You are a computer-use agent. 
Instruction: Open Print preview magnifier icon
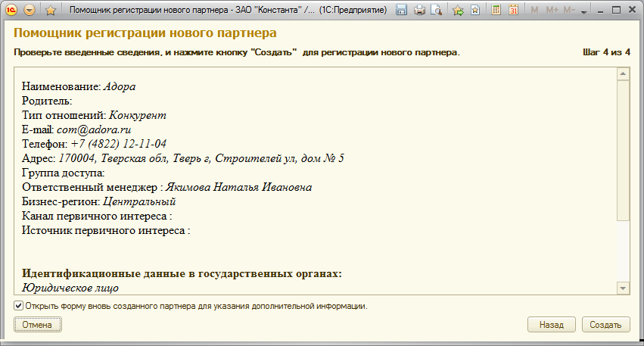436,10
